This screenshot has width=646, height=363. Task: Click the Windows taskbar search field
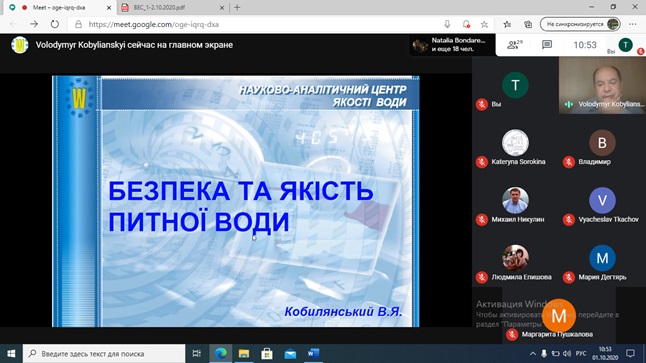[104, 354]
